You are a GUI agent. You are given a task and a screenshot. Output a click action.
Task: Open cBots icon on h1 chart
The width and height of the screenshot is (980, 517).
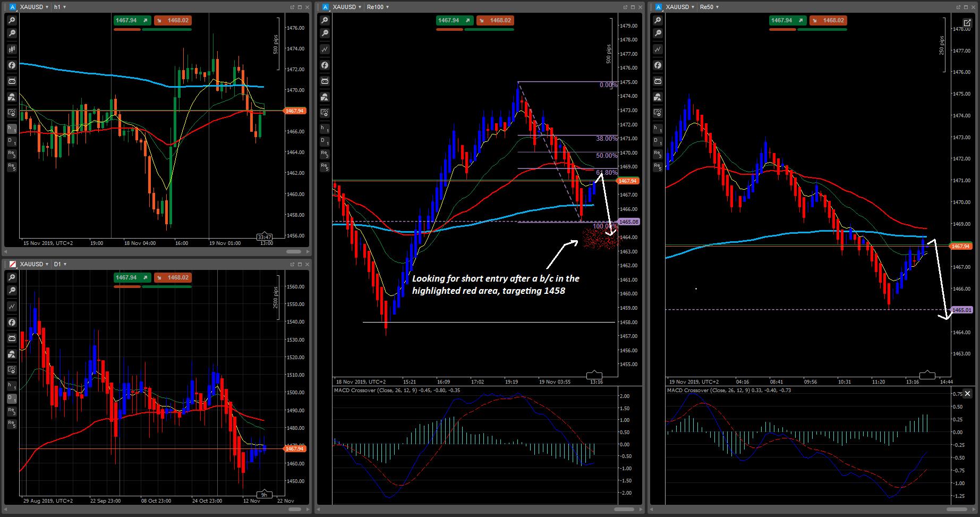click(x=12, y=81)
